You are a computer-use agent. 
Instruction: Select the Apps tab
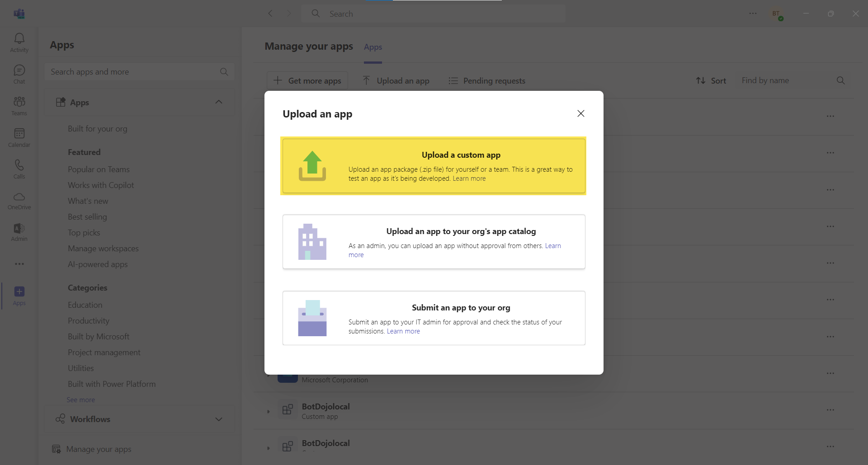(x=373, y=47)
